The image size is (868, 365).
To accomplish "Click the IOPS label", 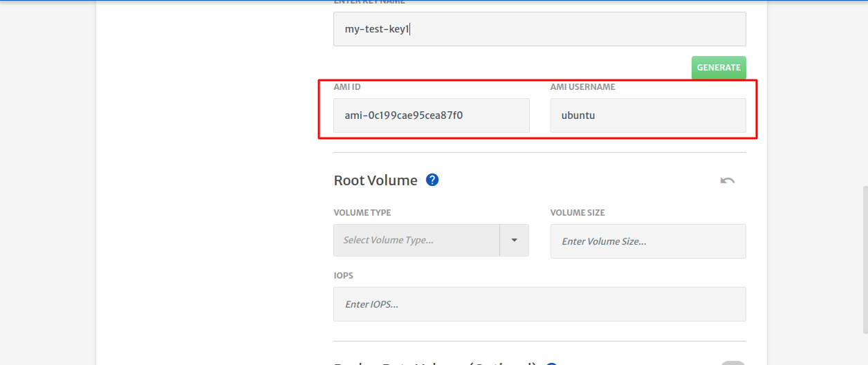I will tap(344, 275).
